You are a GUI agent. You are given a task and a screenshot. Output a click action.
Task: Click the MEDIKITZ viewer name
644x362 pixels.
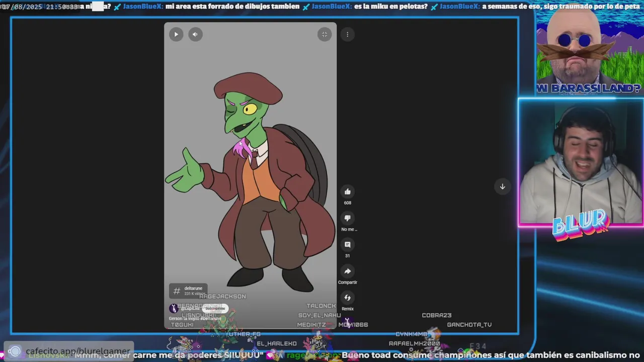(311, 325)
